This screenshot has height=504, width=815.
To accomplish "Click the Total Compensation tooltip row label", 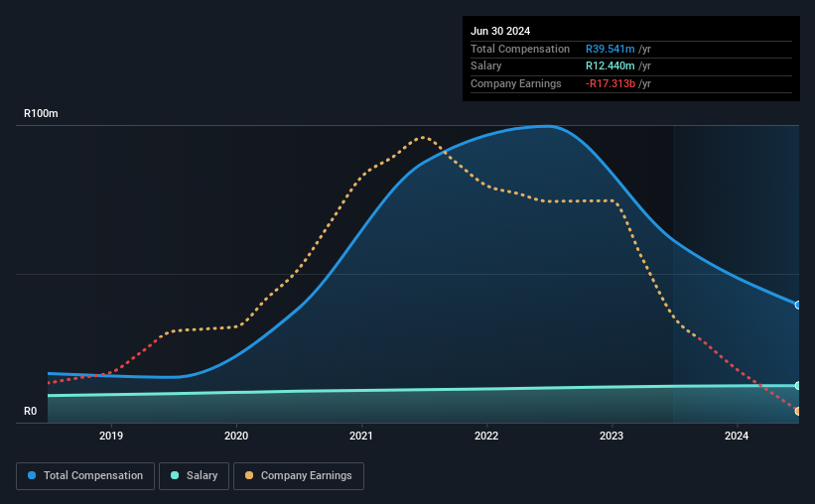I will (520, 49).
